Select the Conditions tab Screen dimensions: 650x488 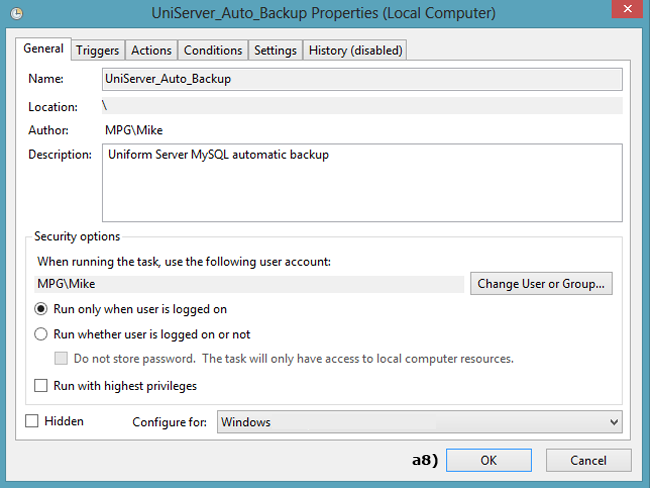(213, 50)
